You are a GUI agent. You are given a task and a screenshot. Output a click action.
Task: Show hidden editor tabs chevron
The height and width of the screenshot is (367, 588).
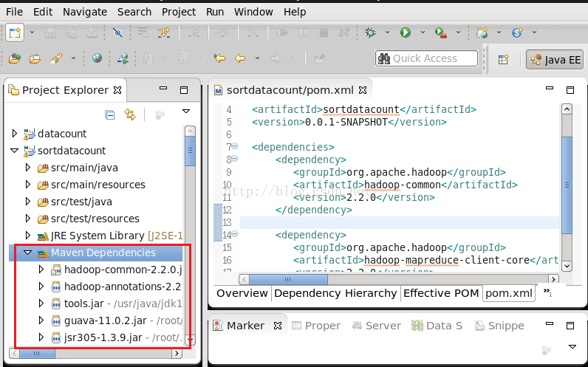tap(547, 292)
